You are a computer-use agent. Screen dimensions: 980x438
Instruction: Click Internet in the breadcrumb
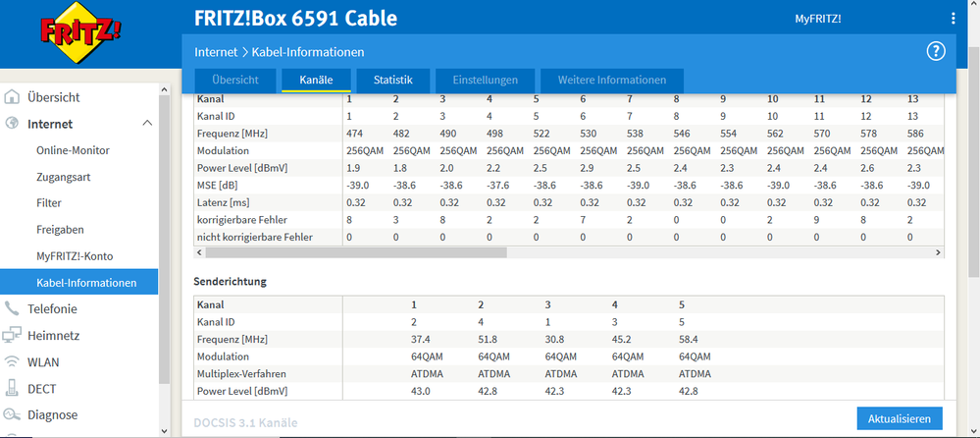tap(216, 52)
